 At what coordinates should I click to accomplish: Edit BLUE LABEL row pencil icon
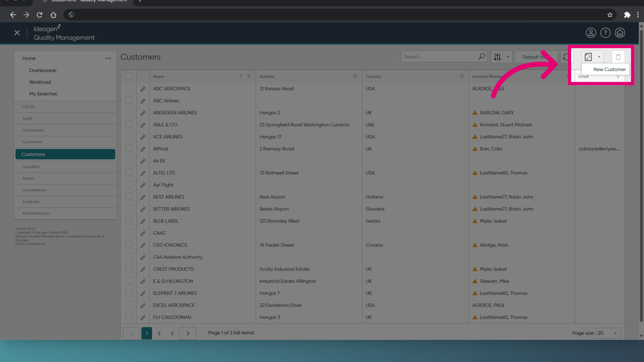[143, 221]
